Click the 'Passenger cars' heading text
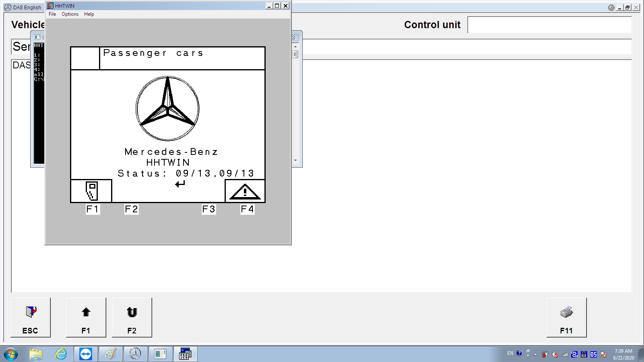The image size is (644, 362). (153, 53)
